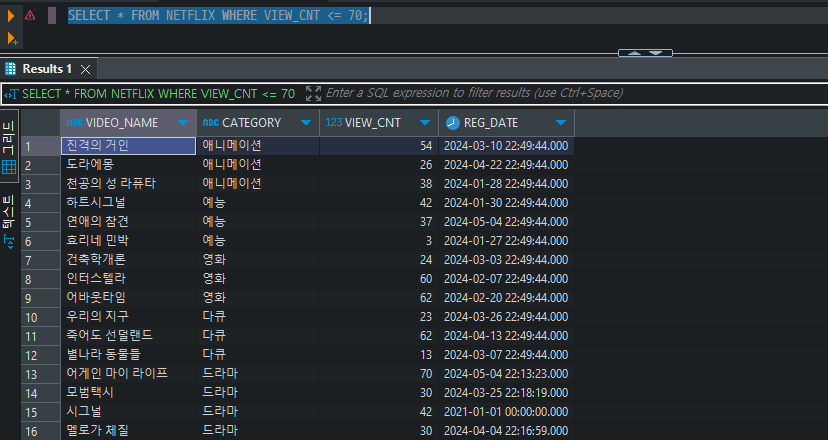Click the execute in new tab icon
The height and width of the screenshot is (440, 828).
tap(12, 39)
